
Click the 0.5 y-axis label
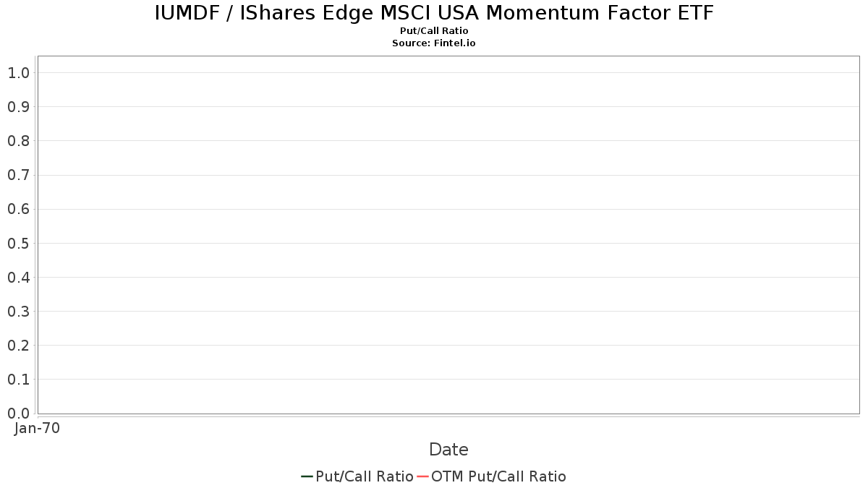tap(18, 243)
